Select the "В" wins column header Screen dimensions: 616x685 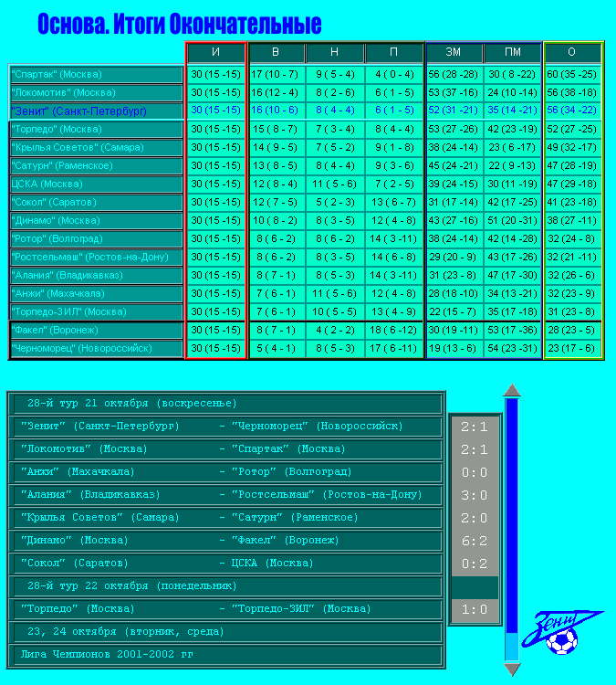(276, 52)
